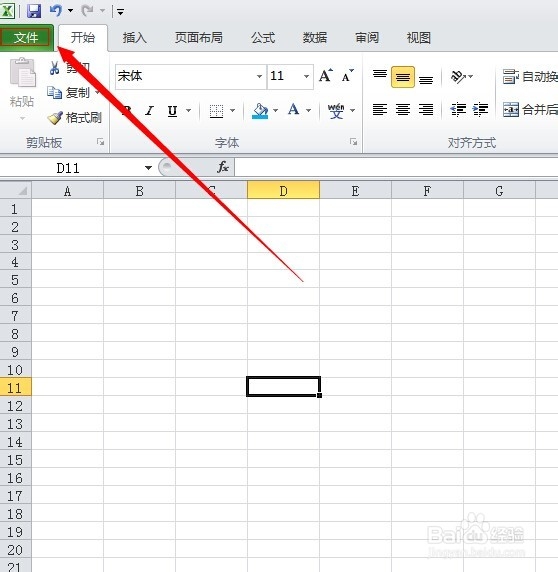Screen dimensions: 558x572
Task: Click the Decrease Font Size icon
Action: (347, 76)
